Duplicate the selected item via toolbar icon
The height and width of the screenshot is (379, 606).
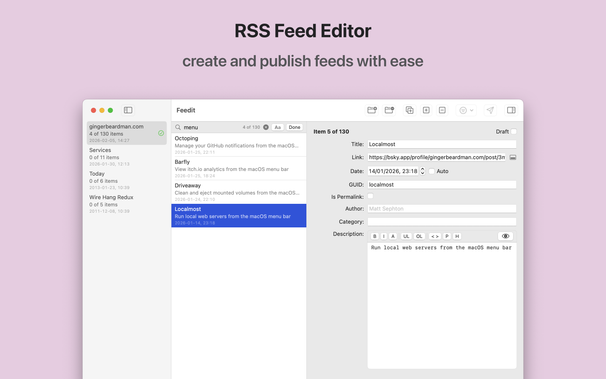409,110
